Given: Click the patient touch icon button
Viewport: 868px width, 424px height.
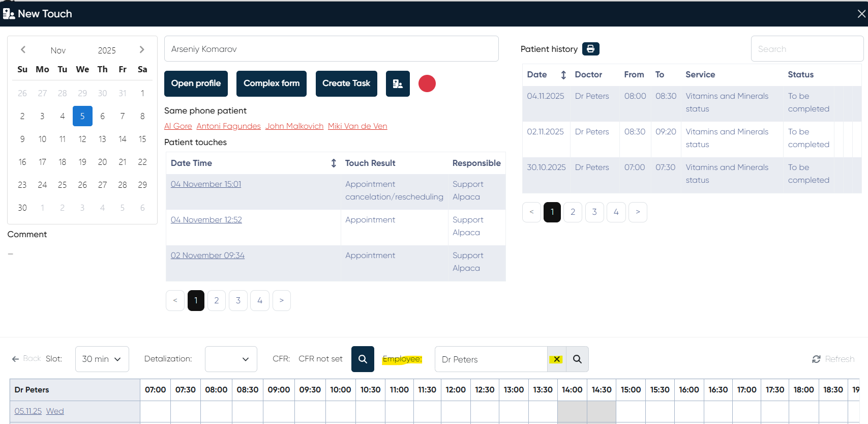Looking at the screenshot, I should click(398, 83).
